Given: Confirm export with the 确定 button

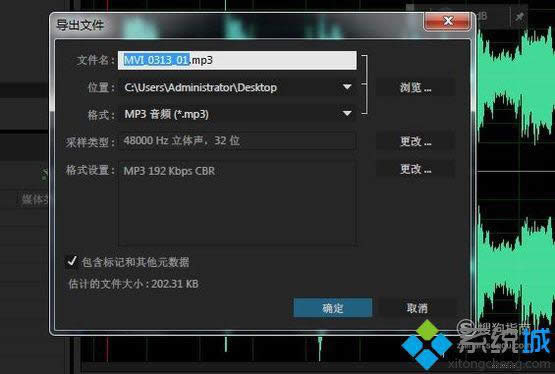Looking at the screenshot, I should coord(333,308).
